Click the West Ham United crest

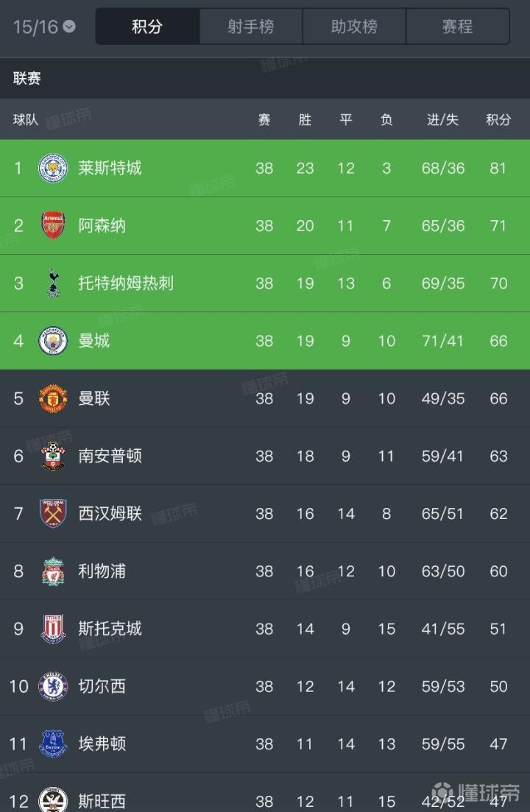click(53, 514)
